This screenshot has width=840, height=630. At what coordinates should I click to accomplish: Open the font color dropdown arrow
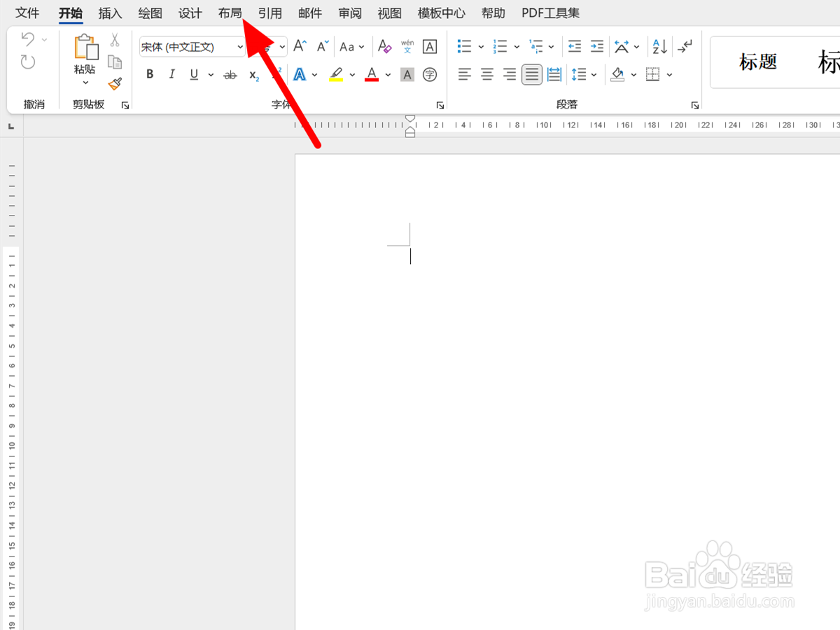tap(388, 75)
